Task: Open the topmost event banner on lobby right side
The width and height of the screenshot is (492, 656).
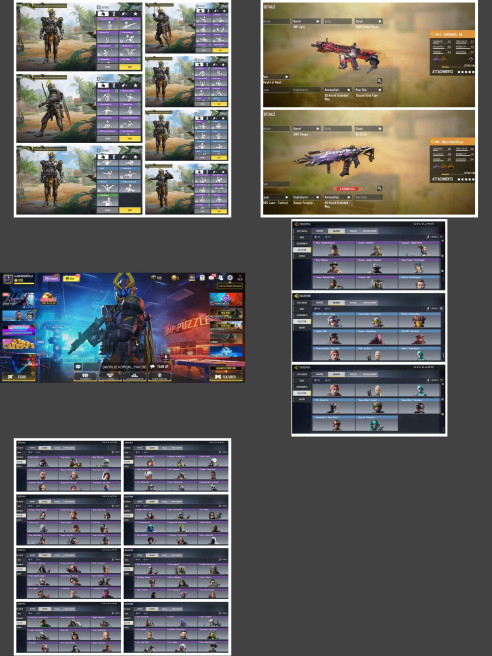Action: 226,299
